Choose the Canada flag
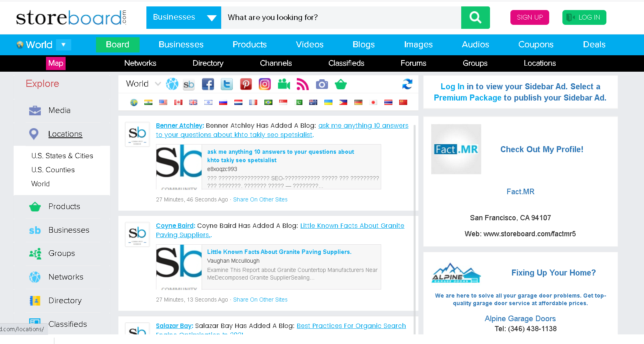Image resolution: width=644 pixels, height=344 pixels. (178, 103)
